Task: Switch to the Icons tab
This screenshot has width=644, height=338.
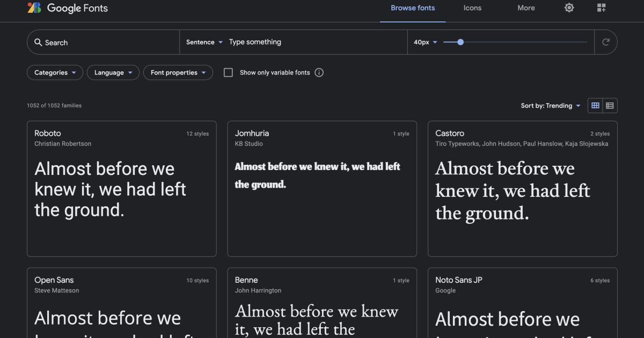Action: pos(472,8)
